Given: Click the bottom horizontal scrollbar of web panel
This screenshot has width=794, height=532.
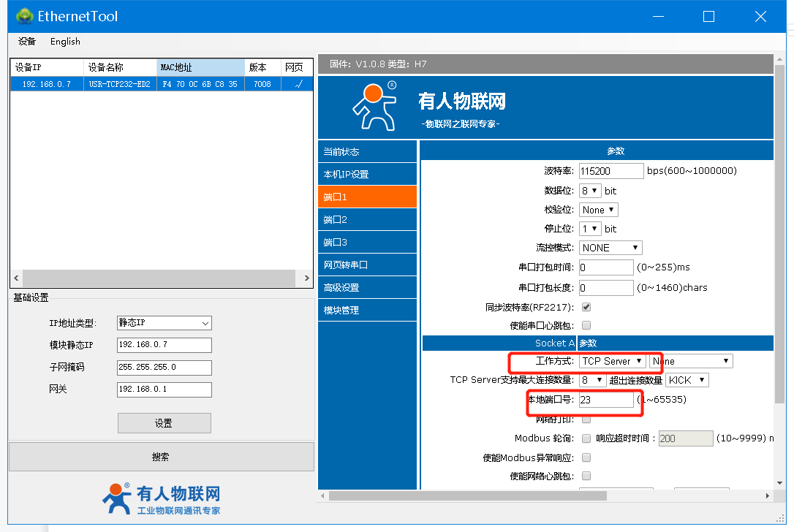Looking at the screenshot, I should tap(468, 495).
